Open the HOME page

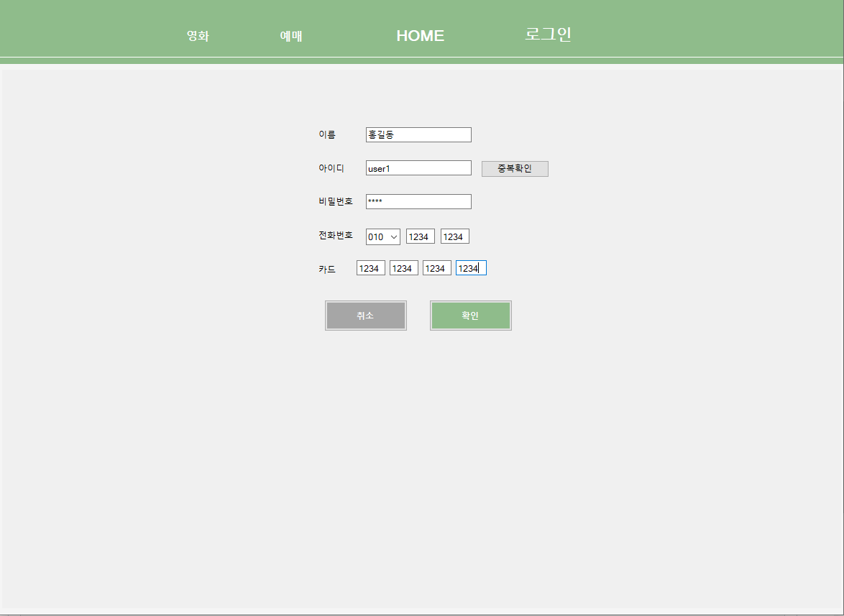tap(420, 35)
